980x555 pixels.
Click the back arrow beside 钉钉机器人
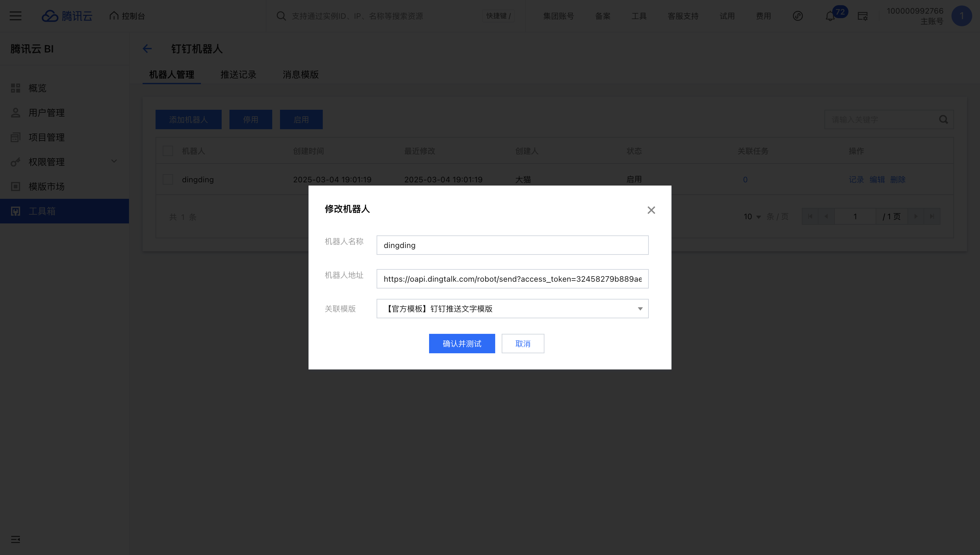coord(147,49)
